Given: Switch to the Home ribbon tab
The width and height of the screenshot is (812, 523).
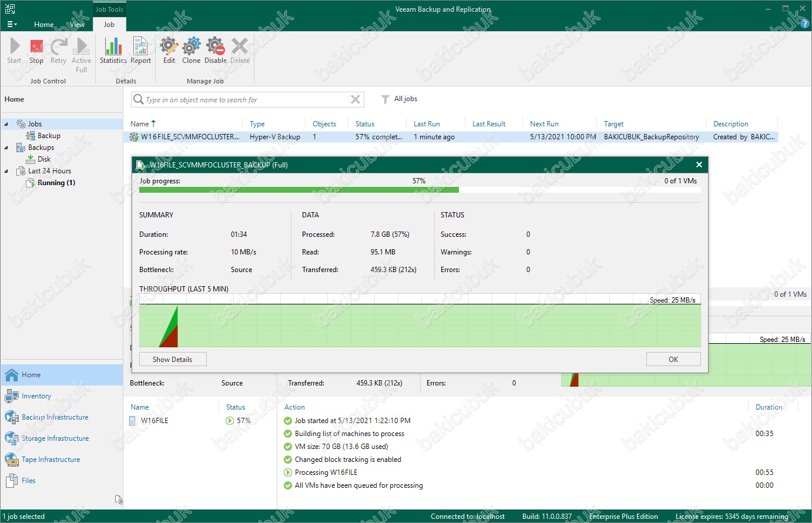Looking at the screenshot, I should coord(43,25).
